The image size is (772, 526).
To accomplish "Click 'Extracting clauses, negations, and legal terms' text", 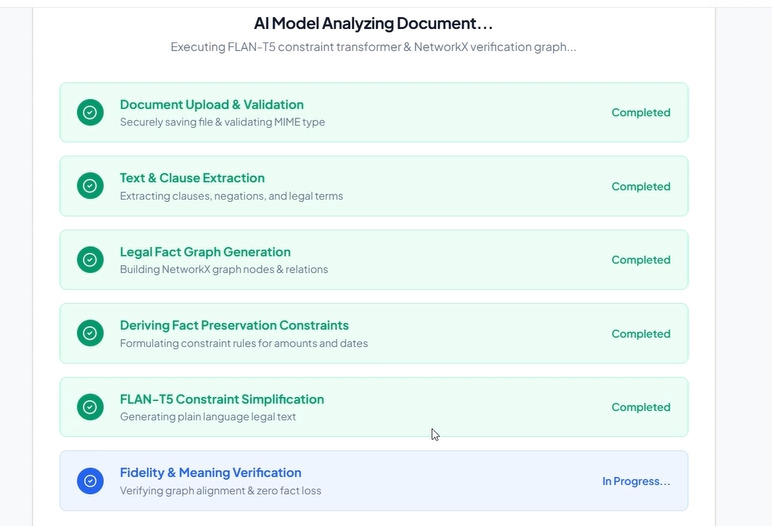I will [x=231, y=196].
